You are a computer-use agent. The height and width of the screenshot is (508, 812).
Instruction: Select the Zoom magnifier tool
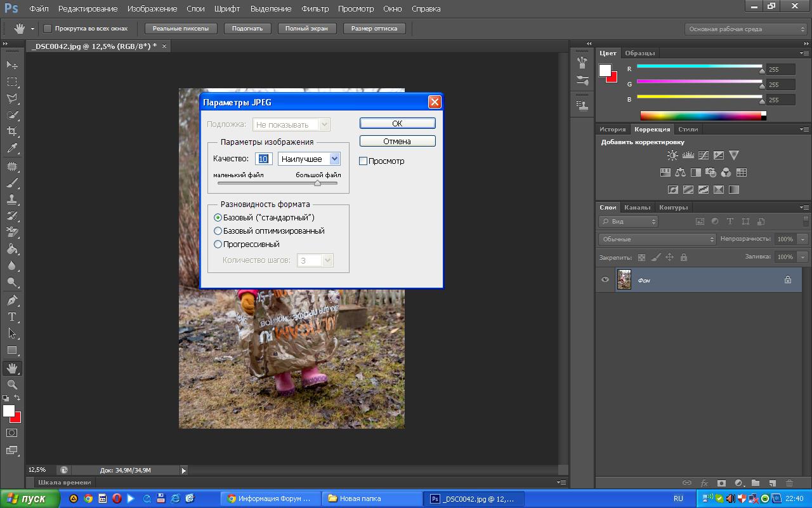tap(12, 385)
